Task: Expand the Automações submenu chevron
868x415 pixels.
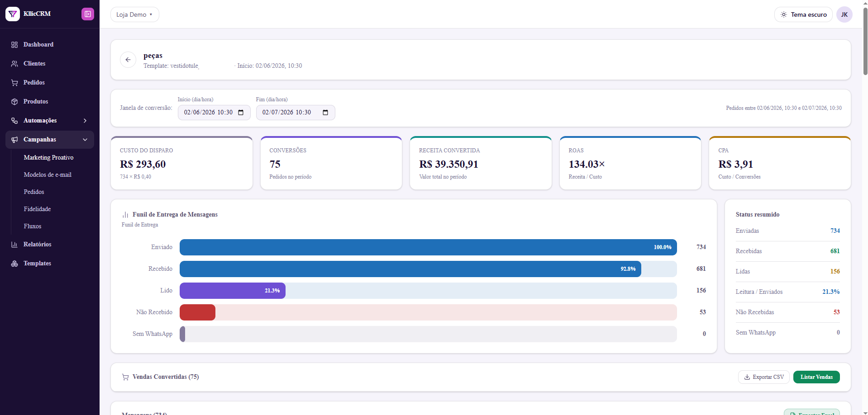Action: coord(85,121)
